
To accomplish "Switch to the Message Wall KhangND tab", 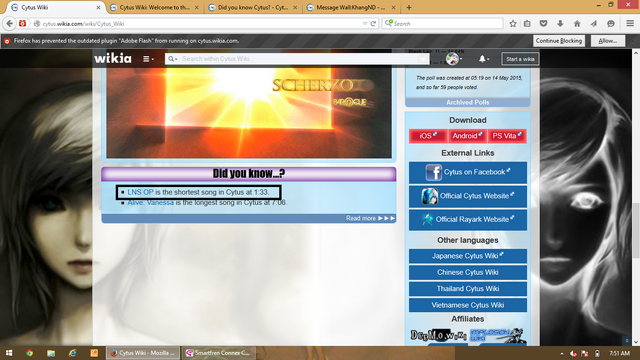I will pyautogui.click(x=351, y=7).
